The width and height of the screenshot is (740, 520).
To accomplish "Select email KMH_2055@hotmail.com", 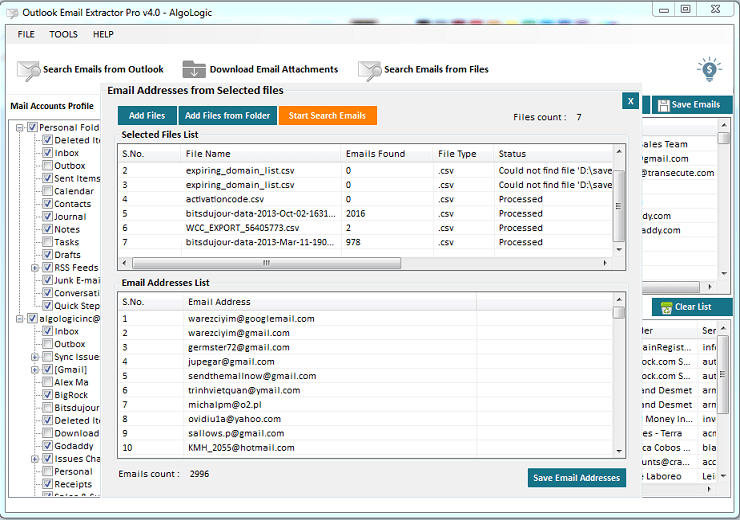I will pyautogui.click(x=366, y=448).
